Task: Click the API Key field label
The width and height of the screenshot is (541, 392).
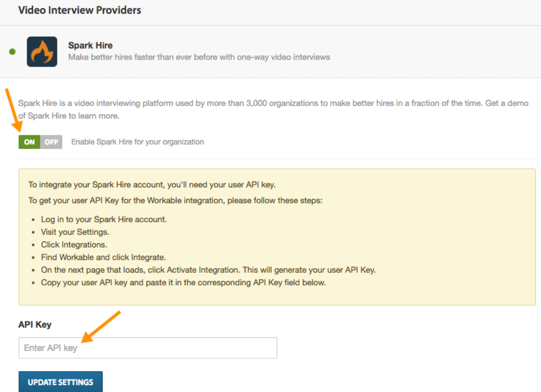Action: coord(35,325)
